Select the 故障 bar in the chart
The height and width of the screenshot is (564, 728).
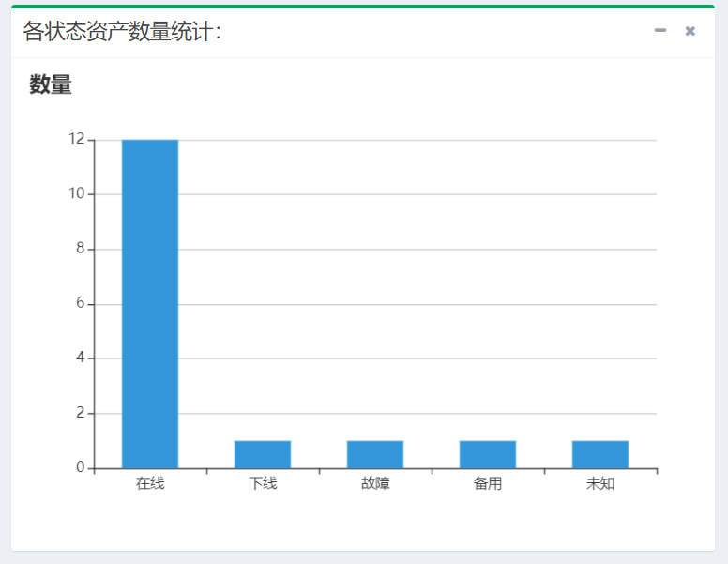[375, 454]
